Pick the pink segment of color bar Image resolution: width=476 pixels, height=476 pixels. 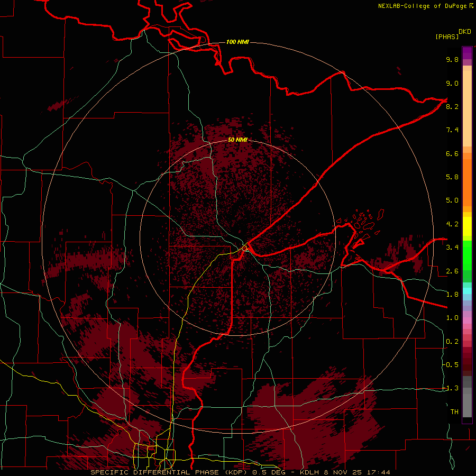467,321
